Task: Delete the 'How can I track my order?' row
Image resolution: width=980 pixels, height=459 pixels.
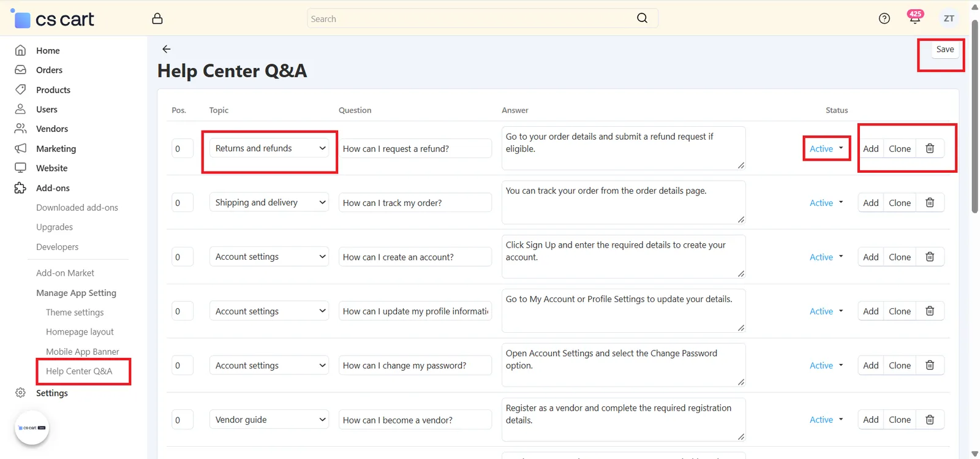Action: [930, 203]
